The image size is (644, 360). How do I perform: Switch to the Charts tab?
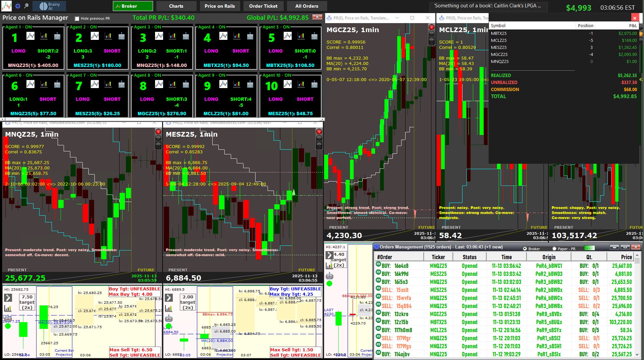[x=176, y=6]
